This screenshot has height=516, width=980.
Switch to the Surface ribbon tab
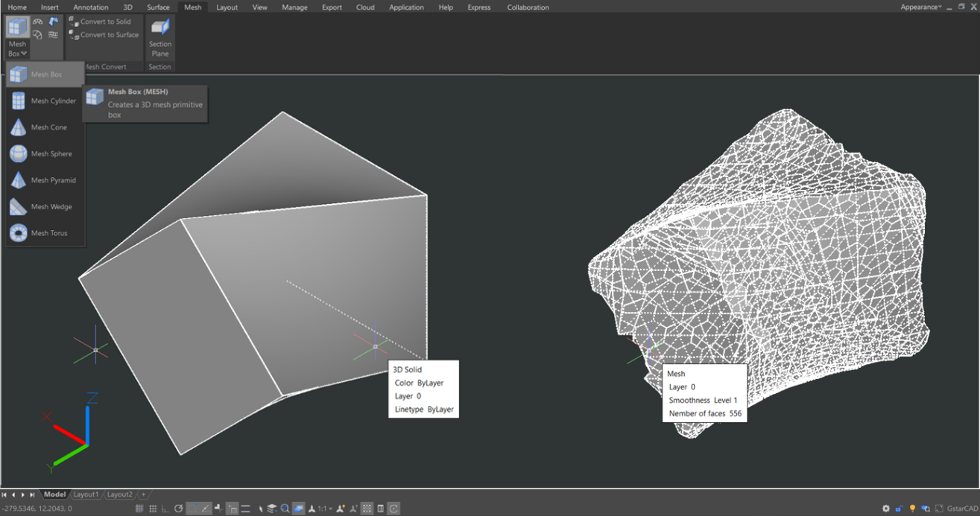[158, 7]
